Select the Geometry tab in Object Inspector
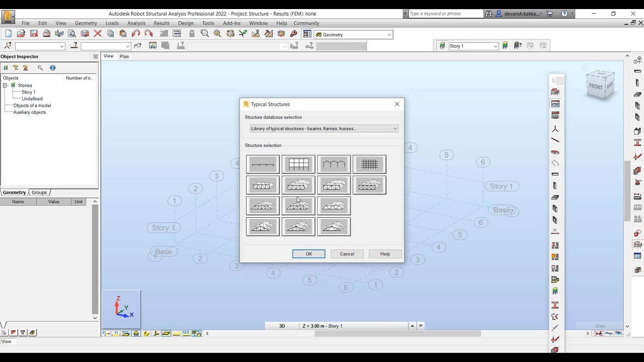 (14, 193)
